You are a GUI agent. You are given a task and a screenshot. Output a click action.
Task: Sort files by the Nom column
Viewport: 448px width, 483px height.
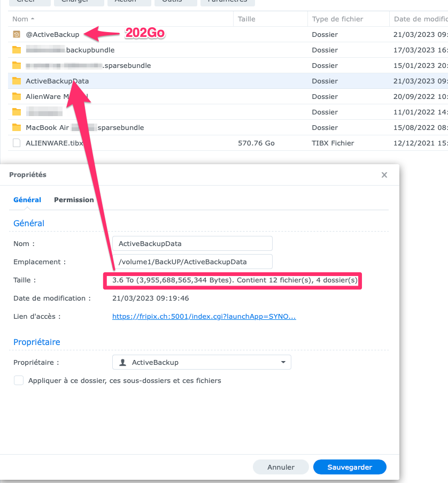coord(19,19)
